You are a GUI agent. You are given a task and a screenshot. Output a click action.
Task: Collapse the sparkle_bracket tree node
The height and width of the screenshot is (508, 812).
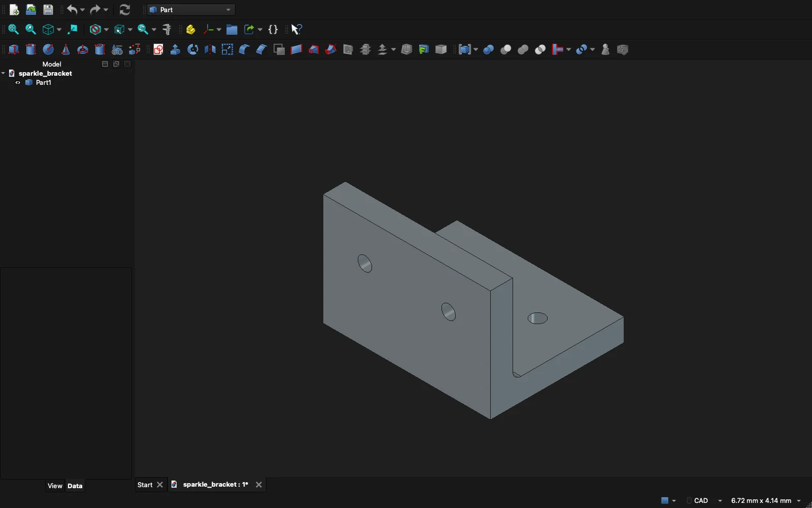pos(4,74)
